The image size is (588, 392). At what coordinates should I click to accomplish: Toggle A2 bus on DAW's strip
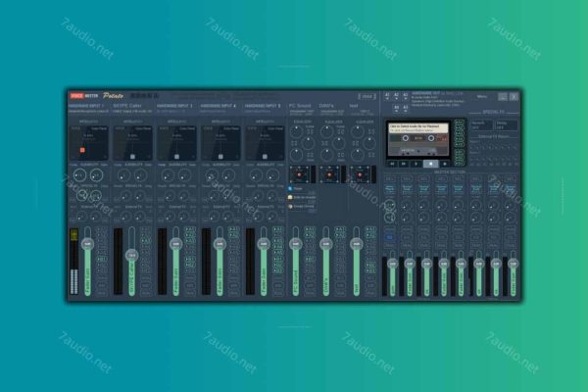point(340,235)
